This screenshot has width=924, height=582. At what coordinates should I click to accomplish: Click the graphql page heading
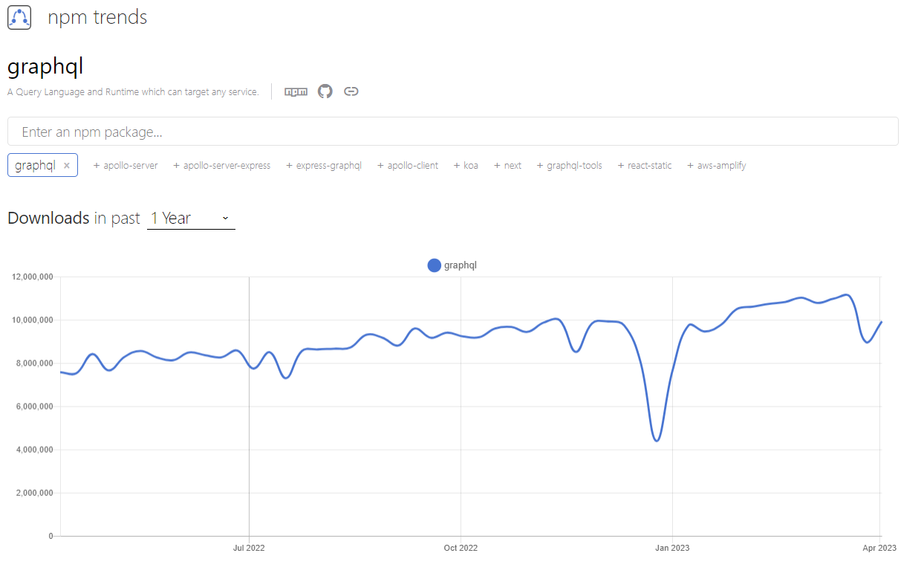pyautogui.click(x=45, y=67)
